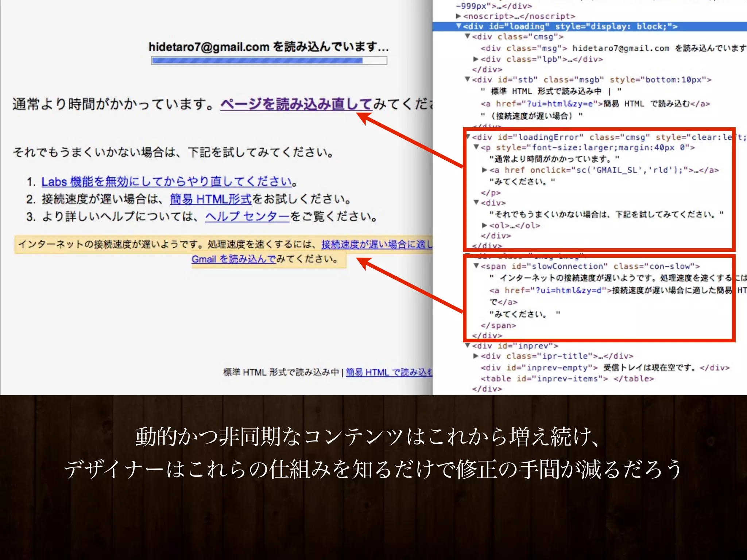Click the '標準 HTML 形式で読み込み中' footer text

[x=281, y=372]
